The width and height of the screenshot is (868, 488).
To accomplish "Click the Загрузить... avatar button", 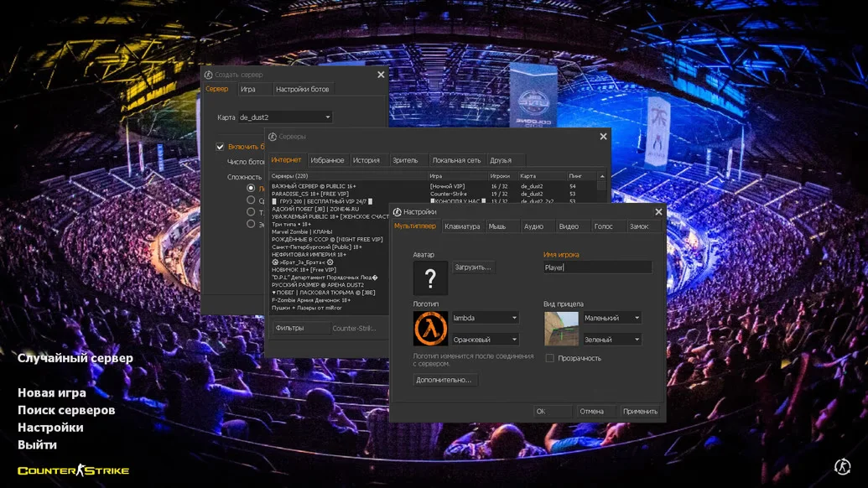I will click(x=473, y=267).
